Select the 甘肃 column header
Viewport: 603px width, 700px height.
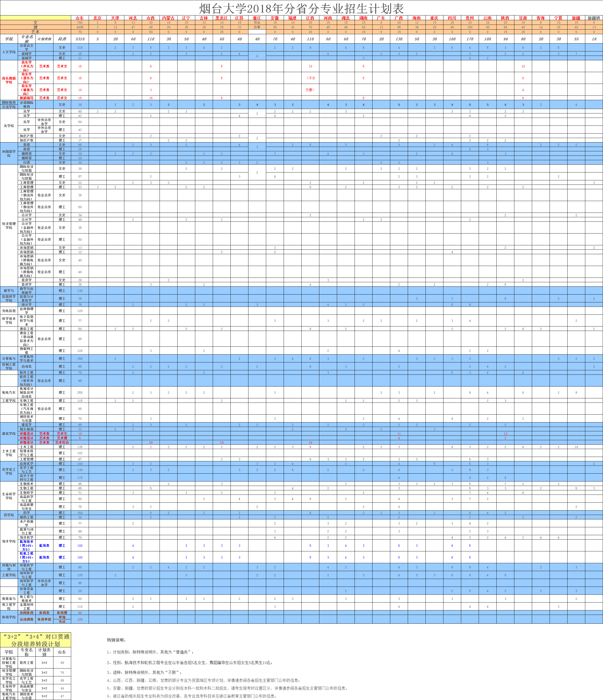point(523,18)
